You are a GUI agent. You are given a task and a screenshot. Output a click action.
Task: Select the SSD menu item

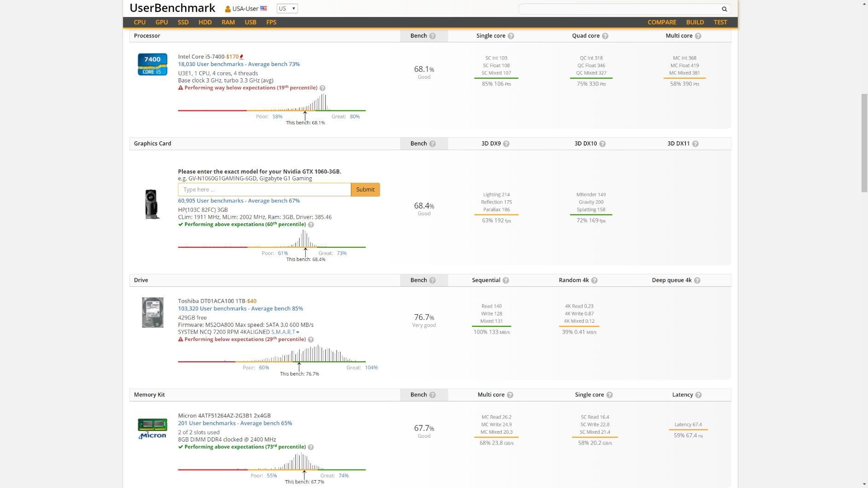[x=183, y=22]
